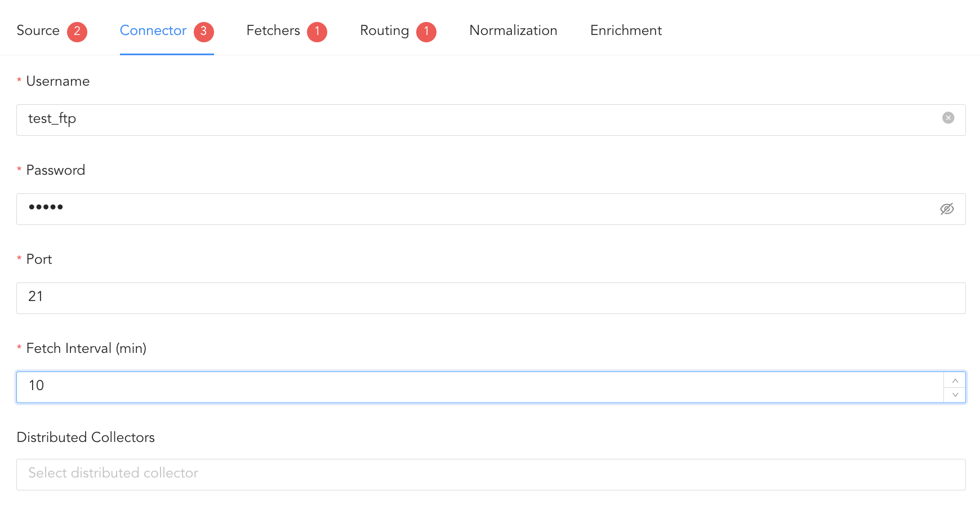This screenshot has height=522, width=980.
Task: Open the Enrichment tab
Action: (626, 31)
